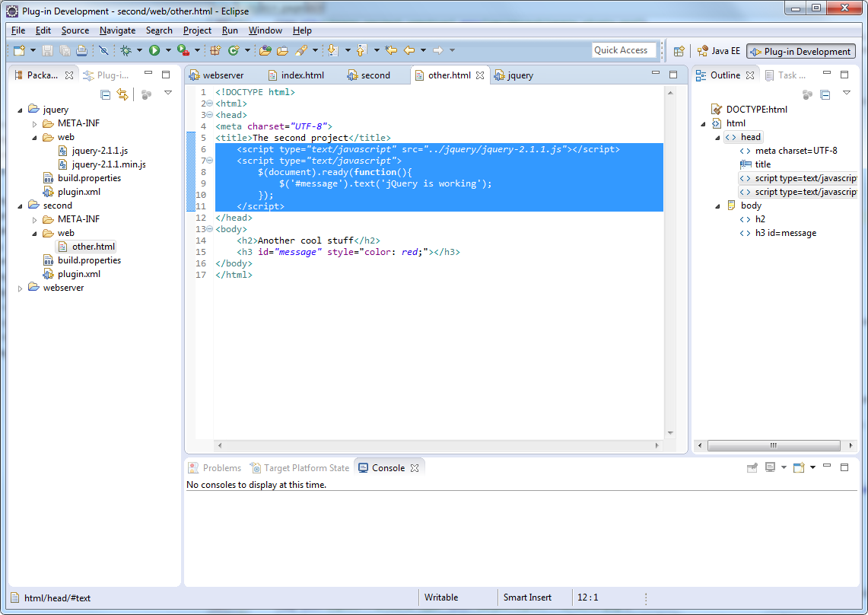Click the Previous Annotation arrow icon
Image resolution: width=868 pixels, height=615 pixels.
coord(361,50)
